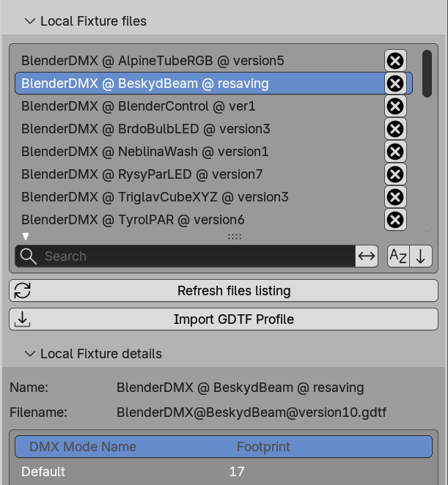Delete the BlenderControl ver1 fixture file

click(395, 106)
